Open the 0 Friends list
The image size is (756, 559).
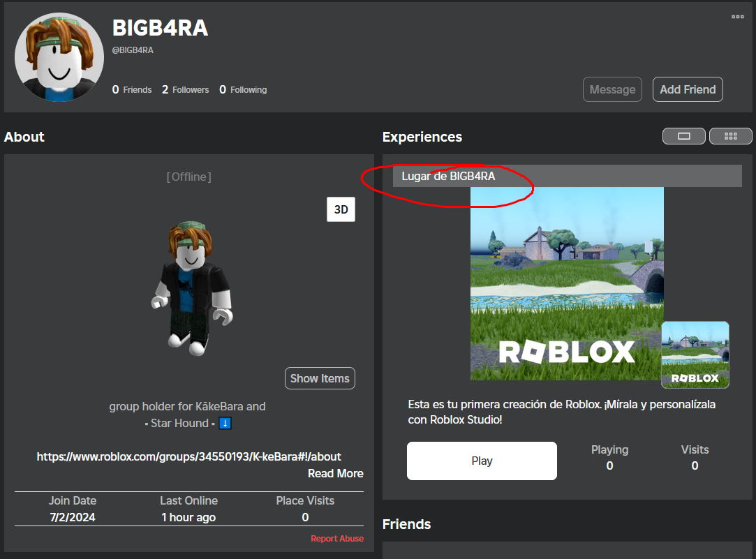click(132, 89)
